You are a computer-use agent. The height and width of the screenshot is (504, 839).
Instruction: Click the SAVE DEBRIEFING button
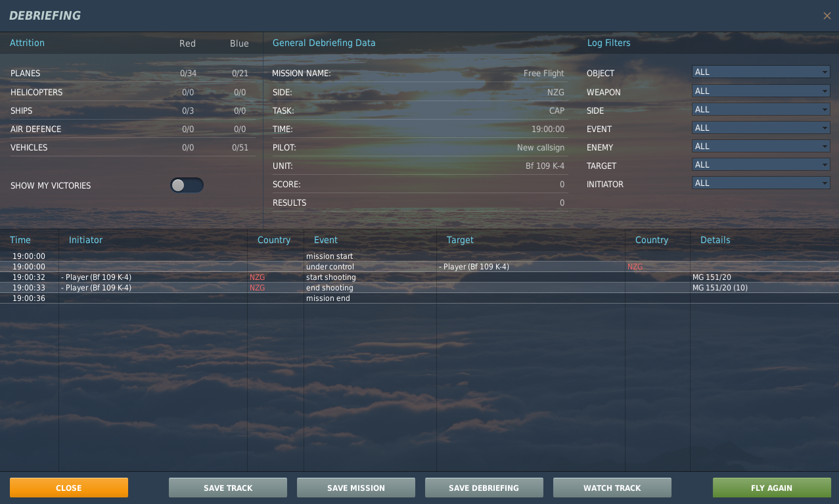pos(484,488)
